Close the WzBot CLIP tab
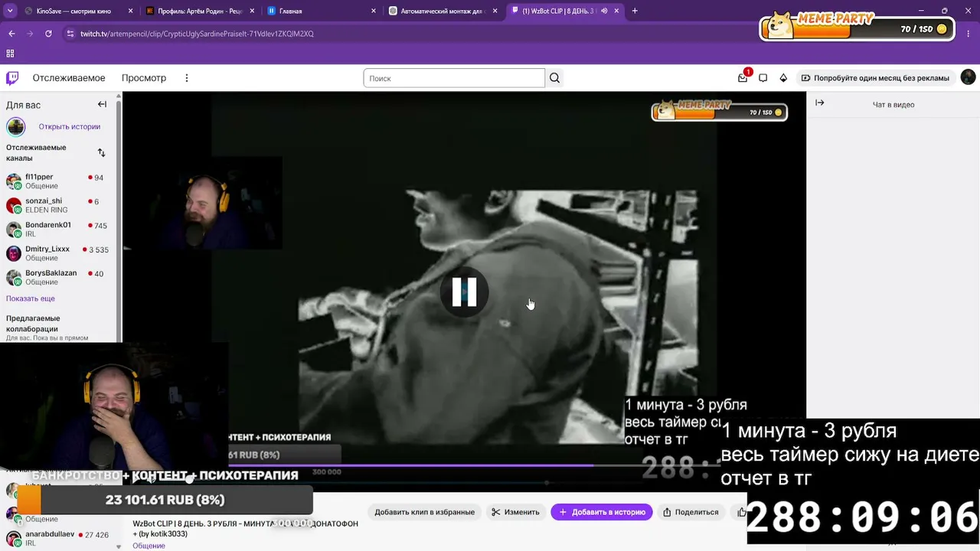The height and width of the screenshot is (551, 980). (616, 11)
